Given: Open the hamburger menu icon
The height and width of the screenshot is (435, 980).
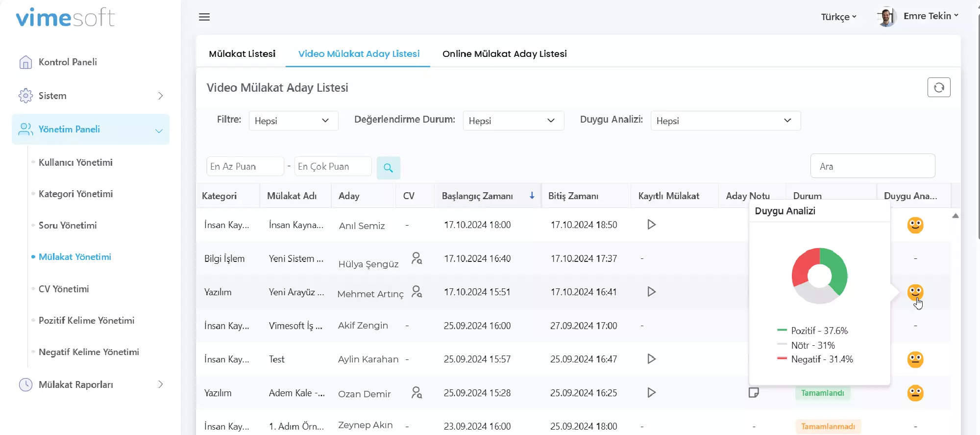Looking at the screenshot, I should point(204,17).
